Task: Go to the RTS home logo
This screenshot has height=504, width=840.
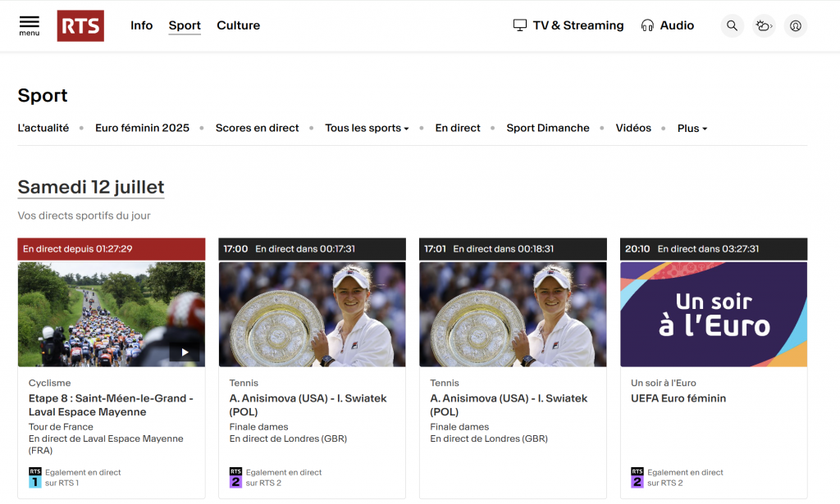Action: pyautogui.click(x=80, y=25)
